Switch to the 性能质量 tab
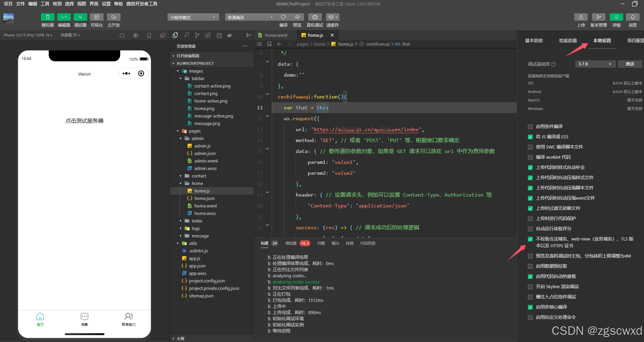Viewport: 644px width, 342px height. coord(568,41)
